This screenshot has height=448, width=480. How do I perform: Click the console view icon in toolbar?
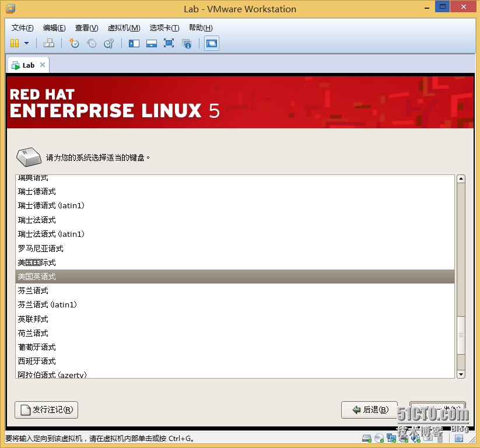tap(212, 43)
